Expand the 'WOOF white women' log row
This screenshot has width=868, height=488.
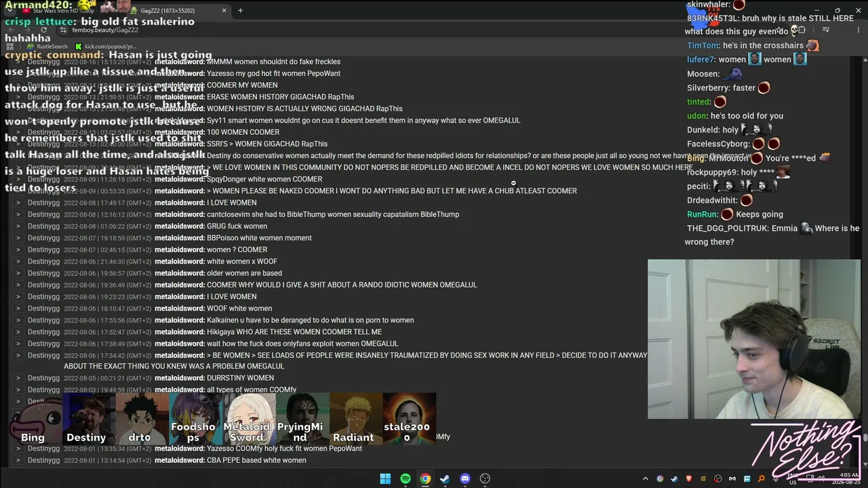[x=18, y=308]
